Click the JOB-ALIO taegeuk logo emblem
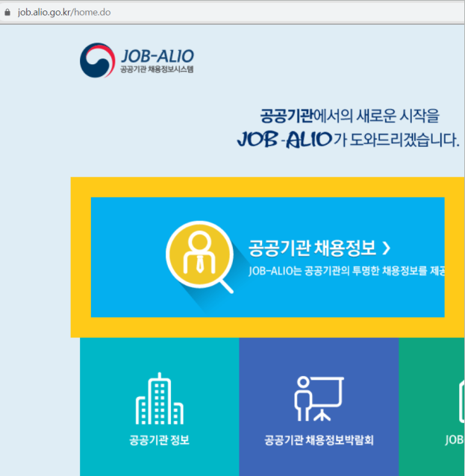 pos(97,60)
